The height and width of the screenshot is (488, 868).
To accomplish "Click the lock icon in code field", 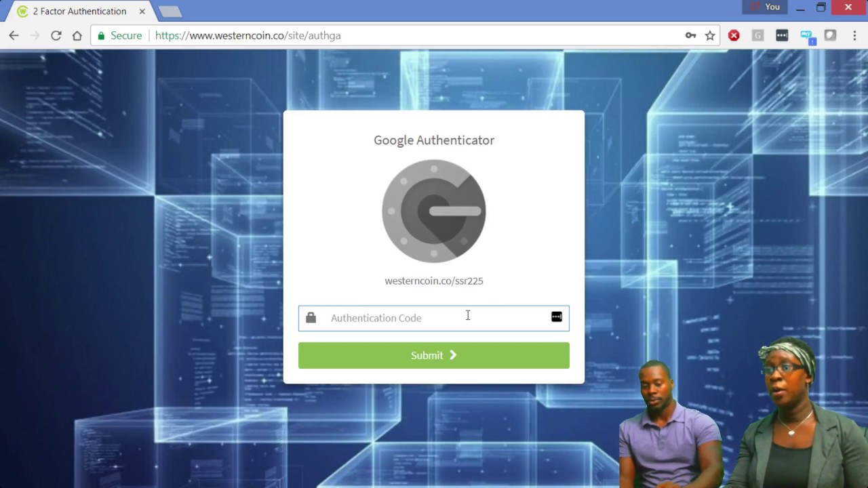I will (x=311, y=317).
